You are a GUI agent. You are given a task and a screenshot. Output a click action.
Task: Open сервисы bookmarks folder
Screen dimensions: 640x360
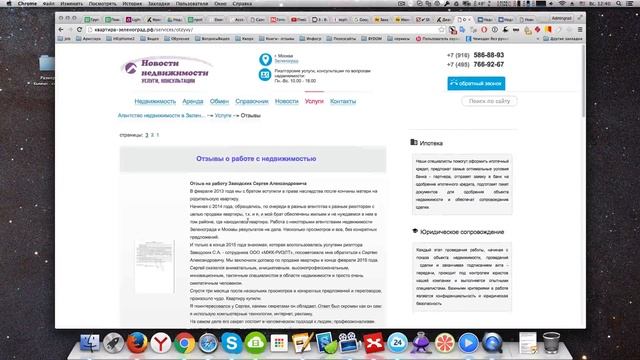coord(398,39)
